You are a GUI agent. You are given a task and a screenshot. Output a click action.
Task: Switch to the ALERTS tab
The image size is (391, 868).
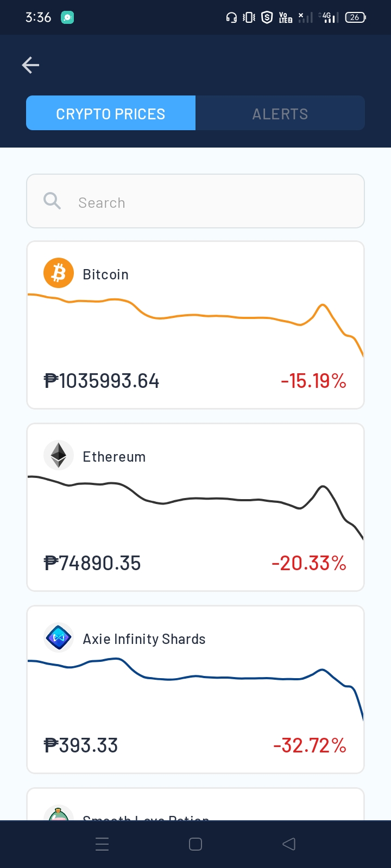click(280, 113)
